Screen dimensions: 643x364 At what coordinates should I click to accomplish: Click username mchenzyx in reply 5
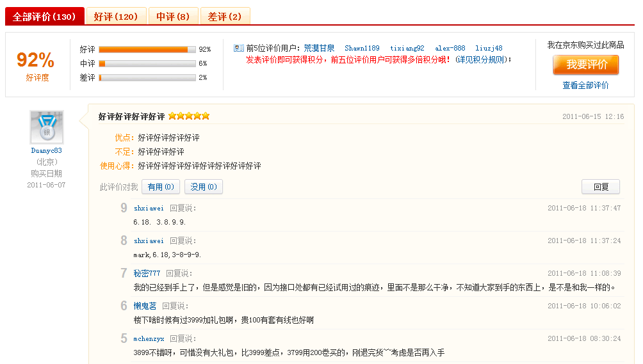tap(149, 338)
